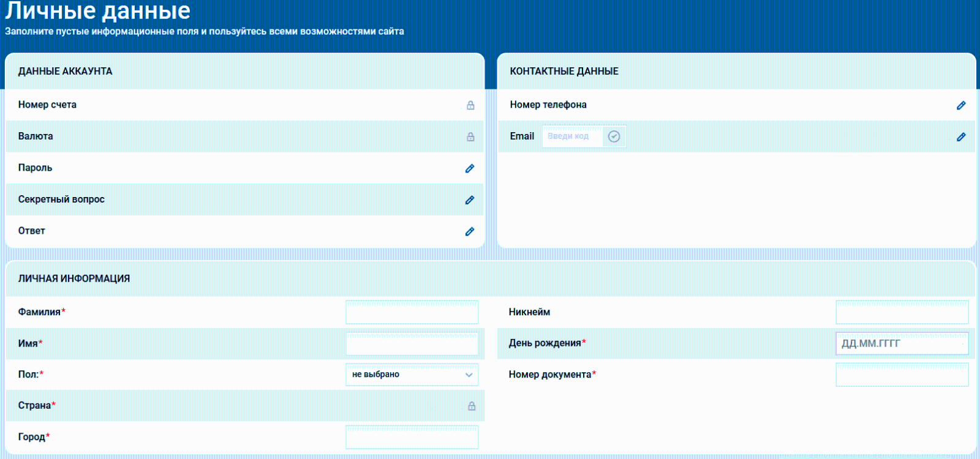
Task: Select the Имя input box
Action: pos(412,343)
